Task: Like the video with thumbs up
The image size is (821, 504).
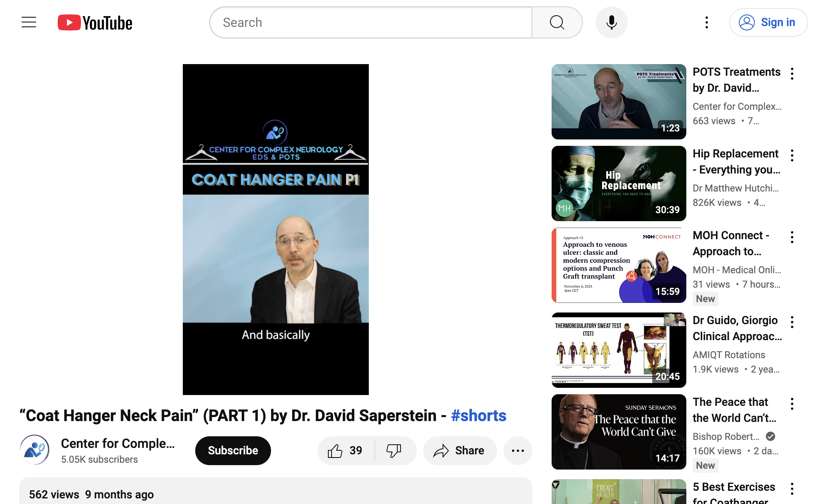Action: [346, 451]
